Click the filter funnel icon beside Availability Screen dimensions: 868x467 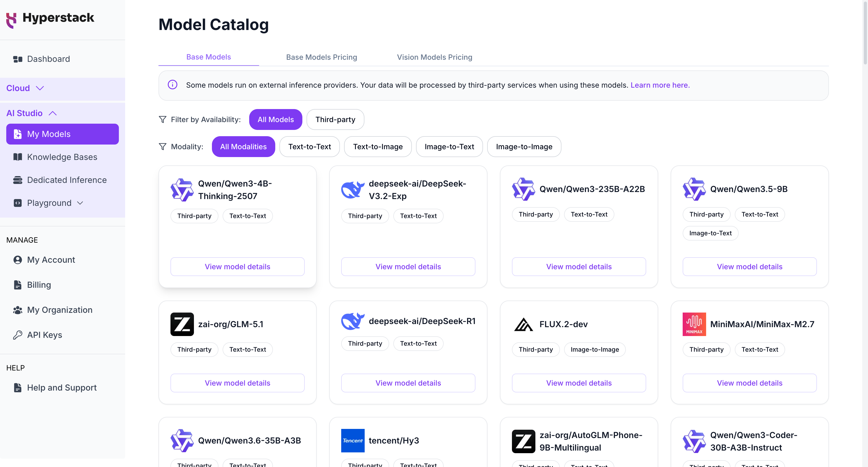pos(162,119)
